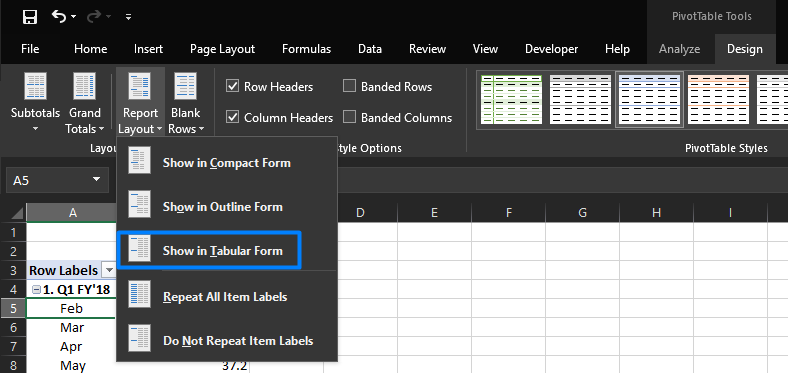Image resolution: width=788 pixels, height=373 pixels.
Task: Switch to the Review tab
Action: click(428, 49)
